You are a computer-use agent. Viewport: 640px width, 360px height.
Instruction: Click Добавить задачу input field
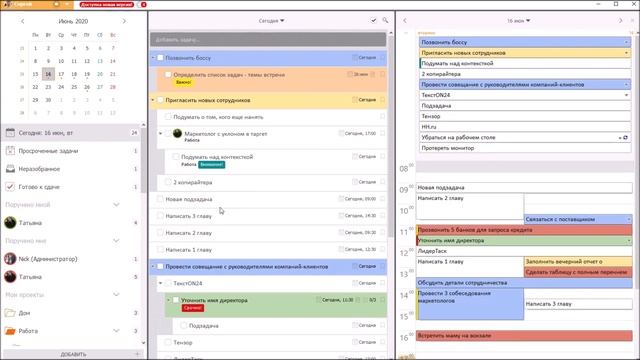[268, 40]
